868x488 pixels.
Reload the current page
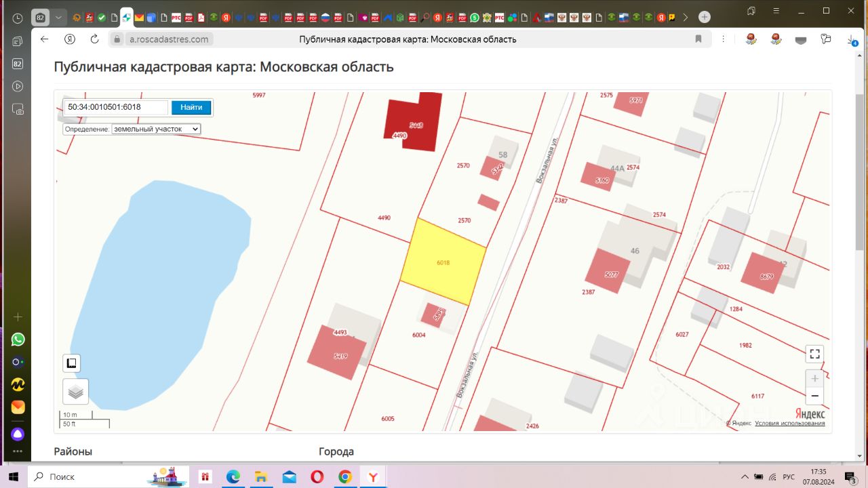click(x=94, y=39)
